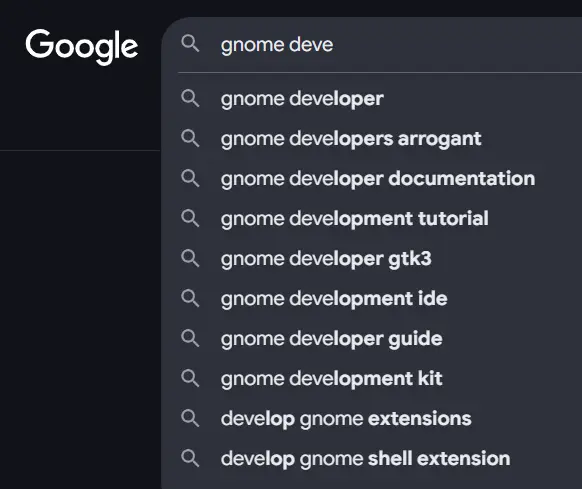Click magnifier icon beside 'gnome development ide'
The width and height of the screenshot is (582, 489).
(190, 299)
